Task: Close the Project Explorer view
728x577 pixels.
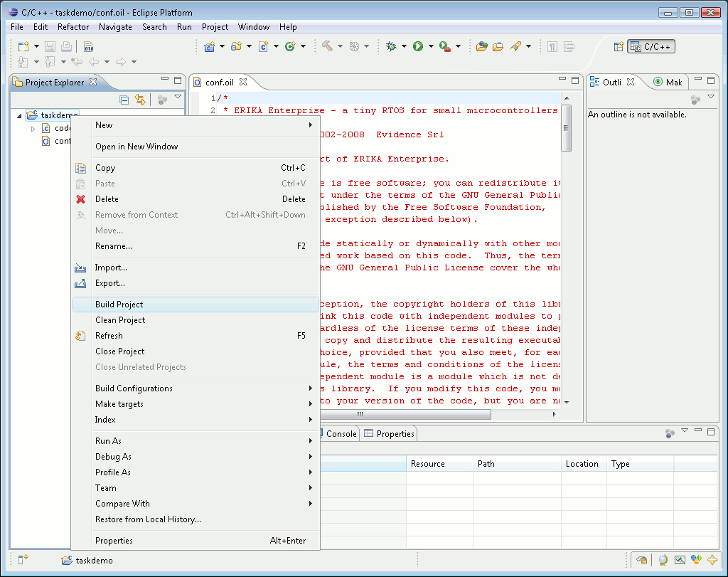Action: click(x=93, y=82)
